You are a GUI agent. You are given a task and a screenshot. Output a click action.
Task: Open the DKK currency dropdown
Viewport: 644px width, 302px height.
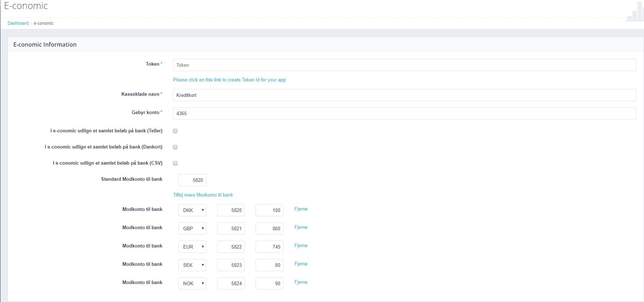(x=192, y=210)
